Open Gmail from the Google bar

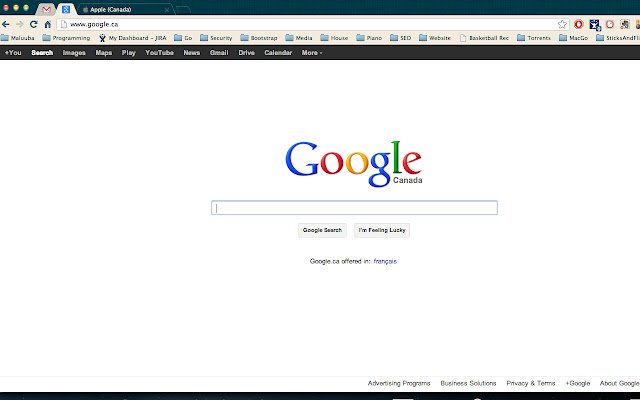219,53
